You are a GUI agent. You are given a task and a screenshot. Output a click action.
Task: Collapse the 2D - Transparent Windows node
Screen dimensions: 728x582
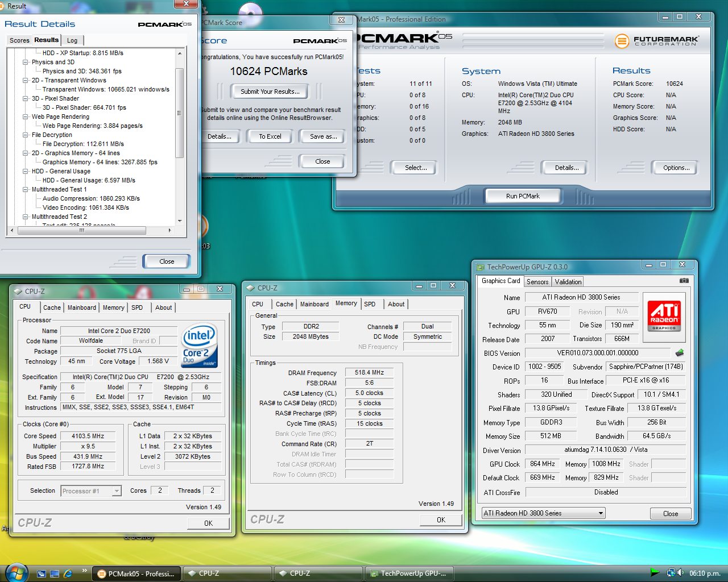(x=26, y=80)
